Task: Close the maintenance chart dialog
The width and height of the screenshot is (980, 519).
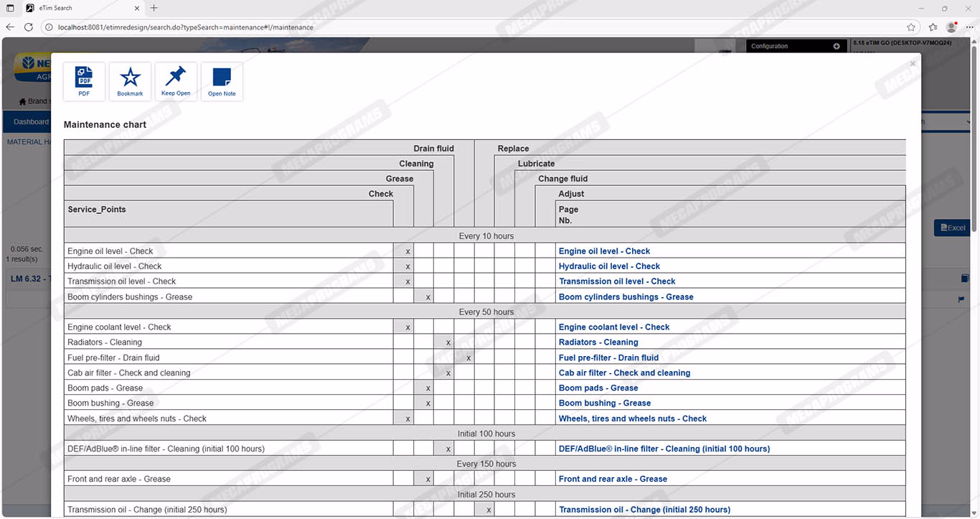Action: pos(913,64)
